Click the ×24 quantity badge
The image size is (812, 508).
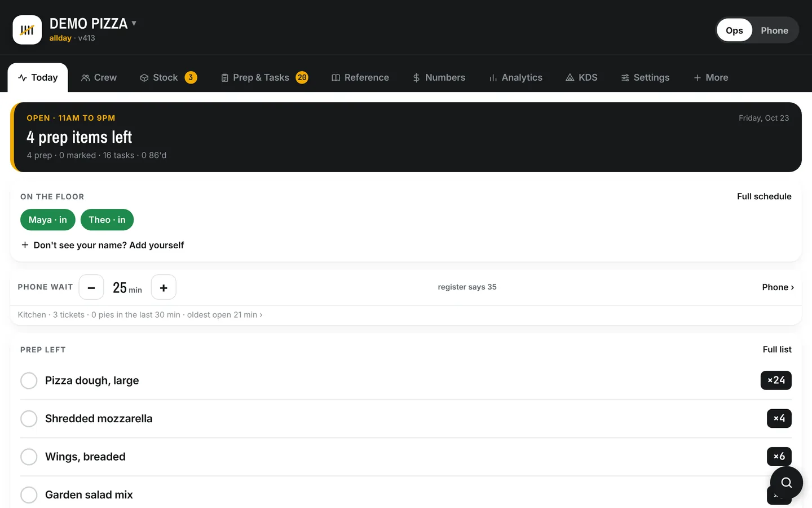tap(776, 380)
